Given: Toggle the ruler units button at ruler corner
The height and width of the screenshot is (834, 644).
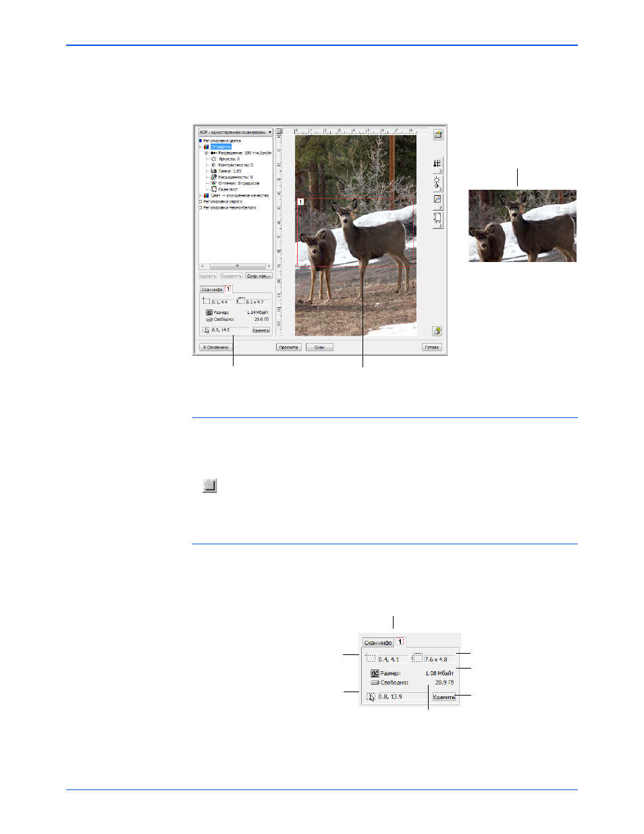Looking at the screenshot, I should tap(277, 132).
